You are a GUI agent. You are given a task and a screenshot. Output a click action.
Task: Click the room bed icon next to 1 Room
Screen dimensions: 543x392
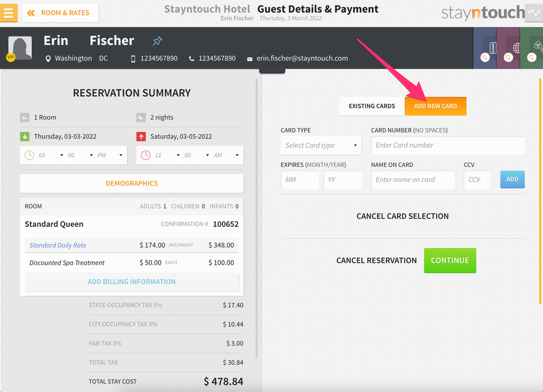click(x=25, y=118)
